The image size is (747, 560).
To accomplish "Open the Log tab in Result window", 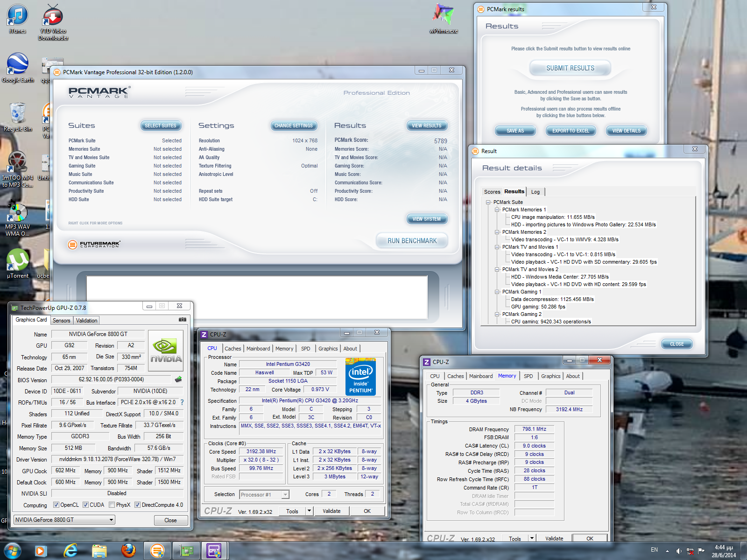I will (536, 192).
